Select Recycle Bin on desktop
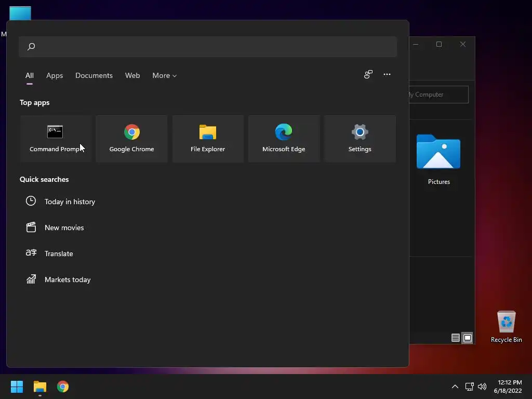 [506, 326]
